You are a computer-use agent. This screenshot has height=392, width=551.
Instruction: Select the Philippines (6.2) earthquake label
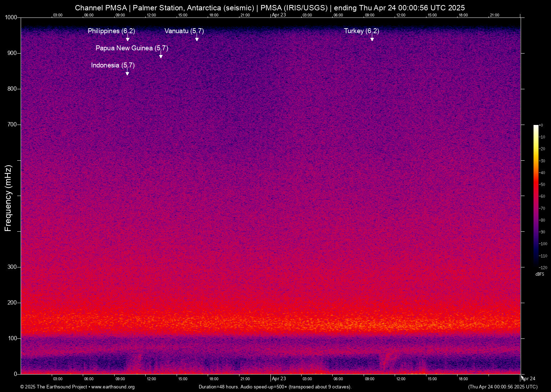pyautogui.click(x=111, y=31)
